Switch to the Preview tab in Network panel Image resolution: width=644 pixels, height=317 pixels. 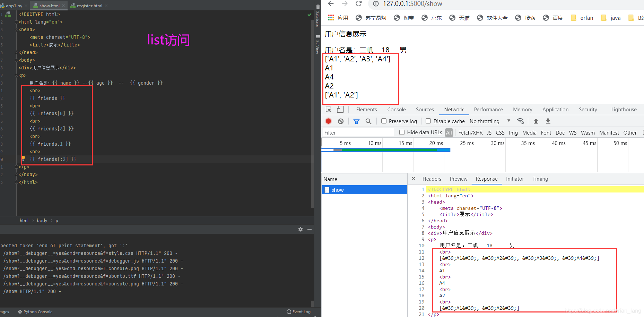(x=458, y=179)
